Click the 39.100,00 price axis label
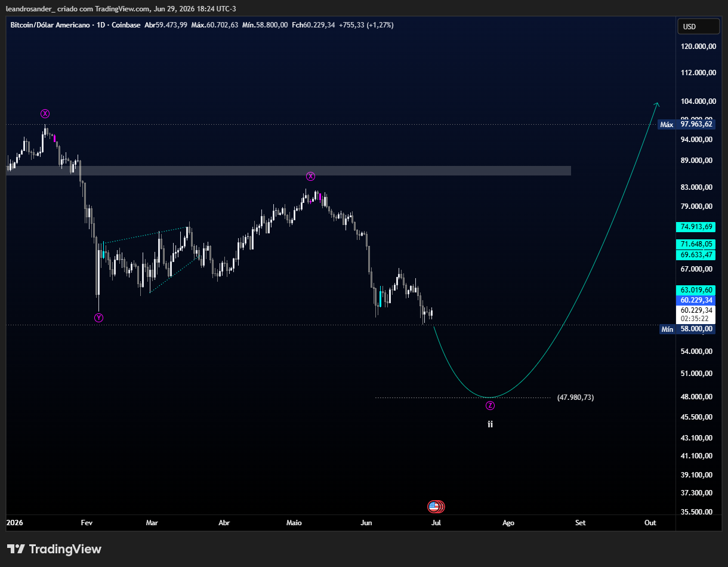Image resolution: width=728 pixels, height=567 pixels. click(x=698, y=475)
